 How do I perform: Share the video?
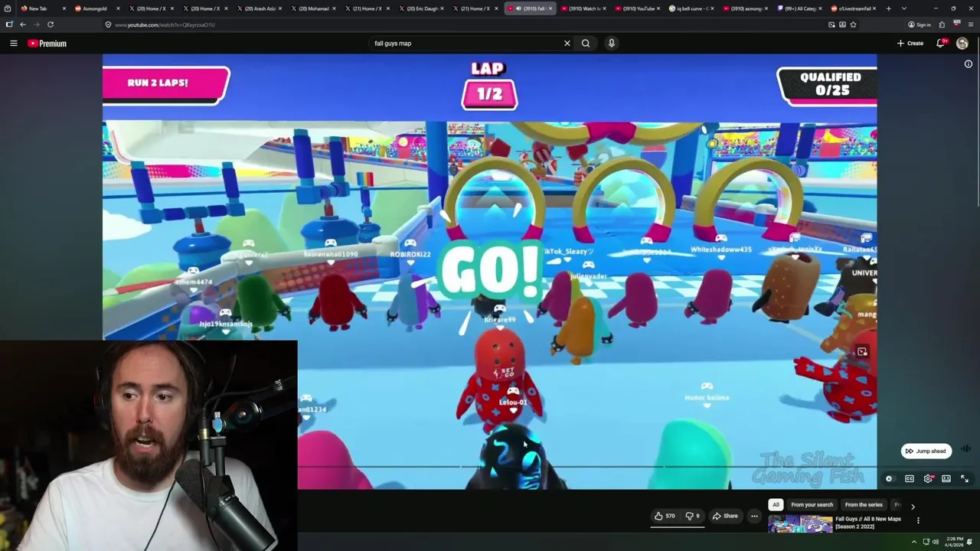click(725, 516)
